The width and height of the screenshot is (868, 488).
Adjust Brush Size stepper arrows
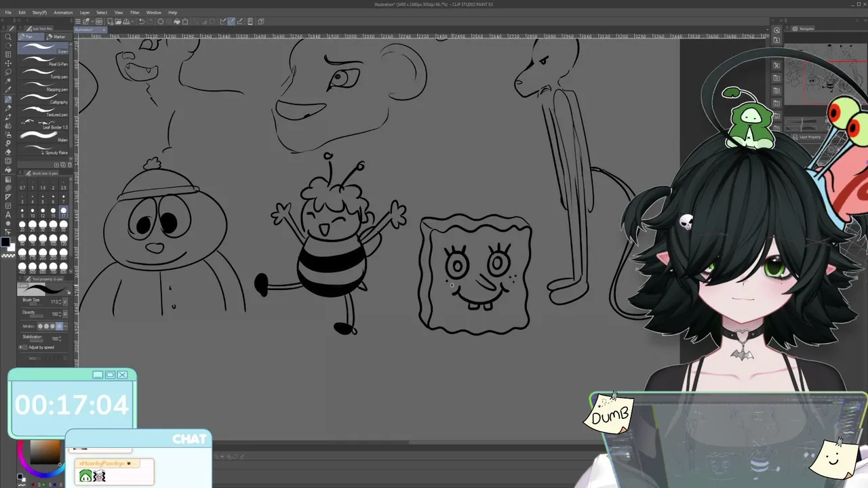[60, 302]
